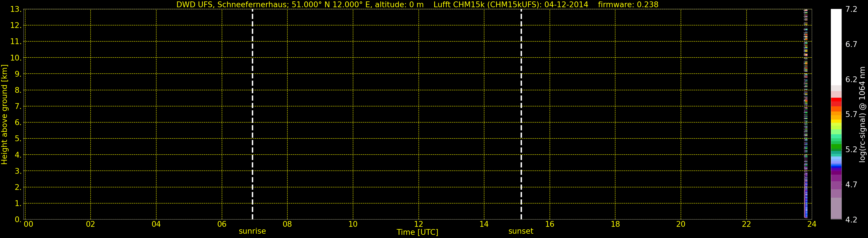Click the x-axis tick label 08
Screen dimensions: 868x238
coord(288,224)
